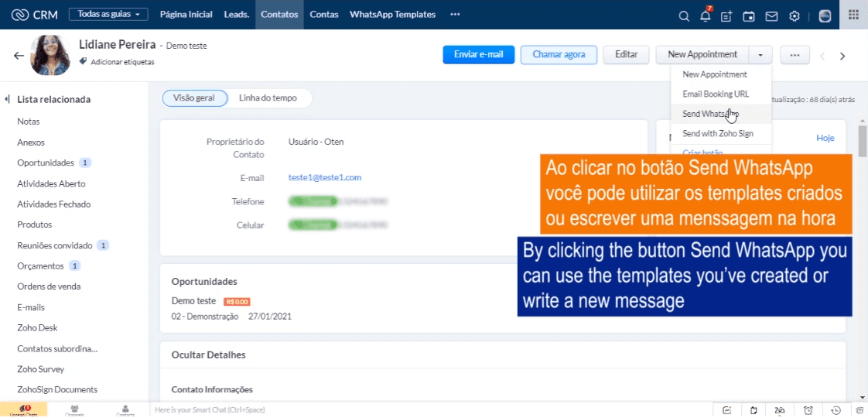Click the vertical scrollbar on the right
Viewport: 868px width, 418px height.
[x=863, y=141]
